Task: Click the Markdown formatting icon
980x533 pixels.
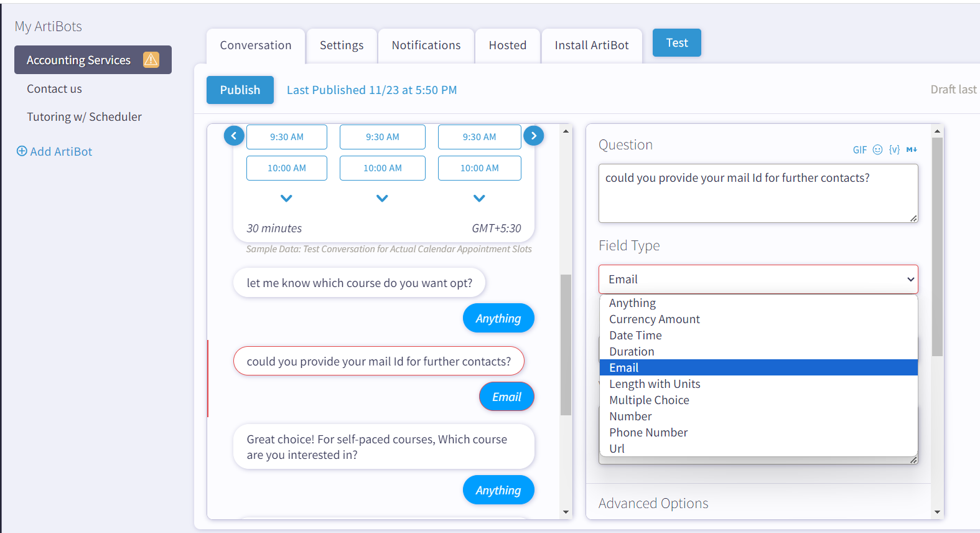Action: pos(912,149)
